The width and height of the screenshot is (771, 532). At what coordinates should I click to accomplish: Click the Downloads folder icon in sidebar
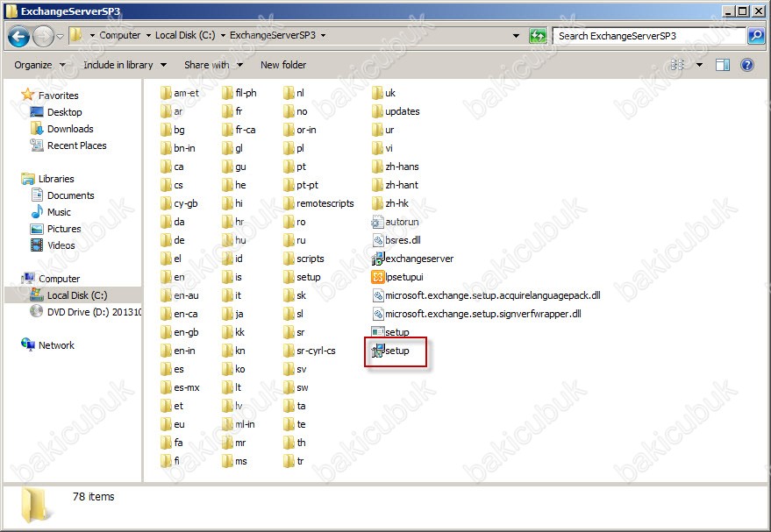click(x=37, y=129)
